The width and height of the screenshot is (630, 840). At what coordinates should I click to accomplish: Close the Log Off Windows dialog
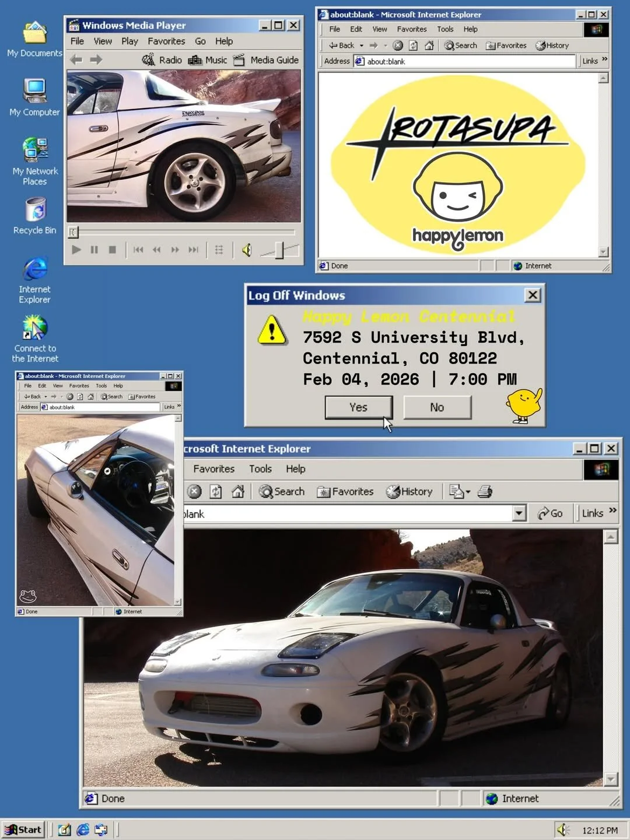[x=533, y=295]
